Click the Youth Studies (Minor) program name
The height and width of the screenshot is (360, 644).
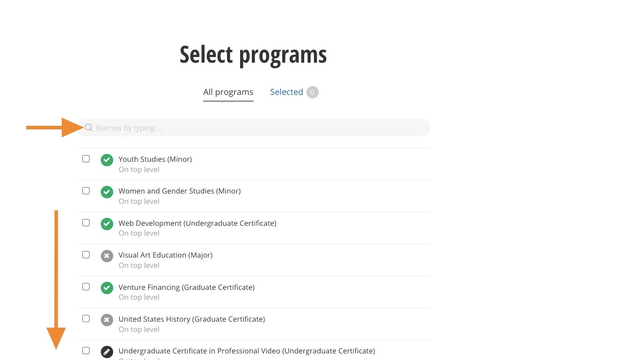(155, 159)
